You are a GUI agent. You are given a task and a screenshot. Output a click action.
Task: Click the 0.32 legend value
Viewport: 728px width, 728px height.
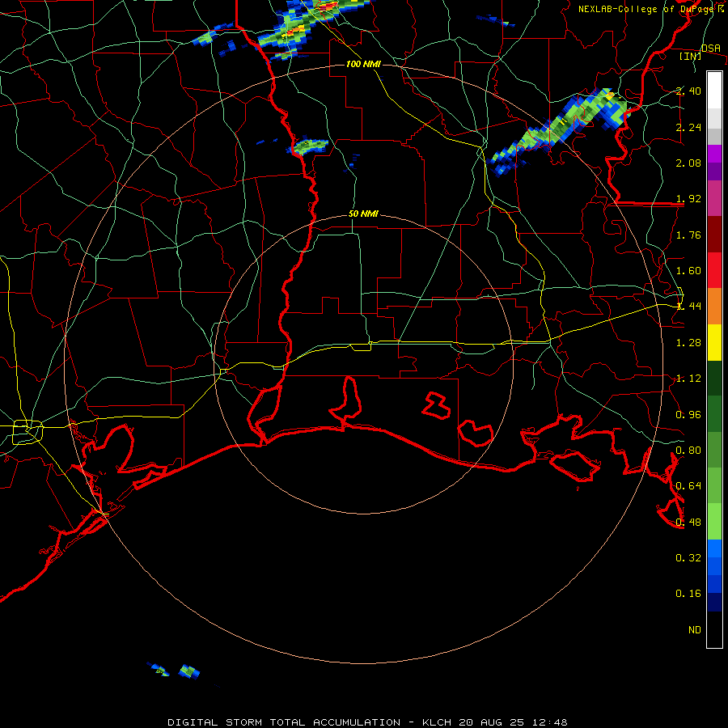point(688,558)
